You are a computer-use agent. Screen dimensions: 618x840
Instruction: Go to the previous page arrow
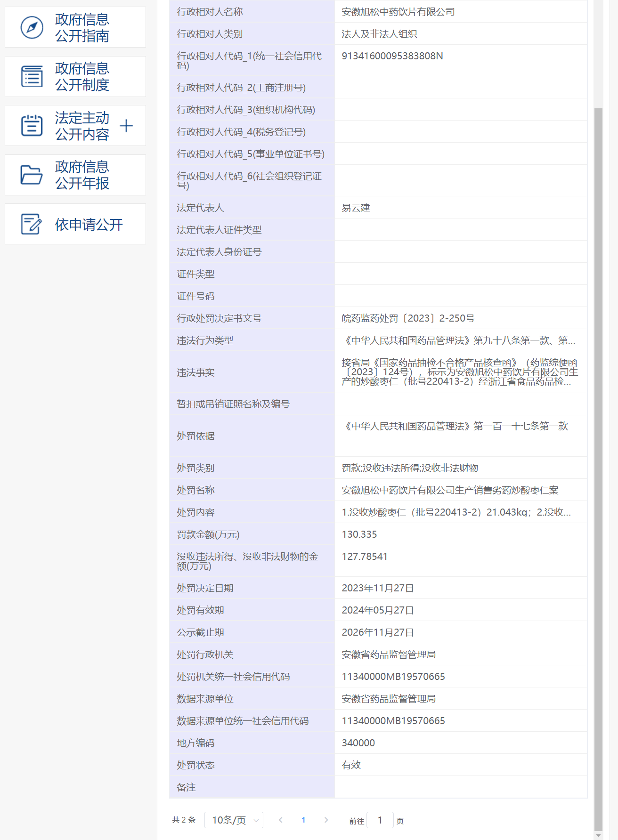coord(281,820)
